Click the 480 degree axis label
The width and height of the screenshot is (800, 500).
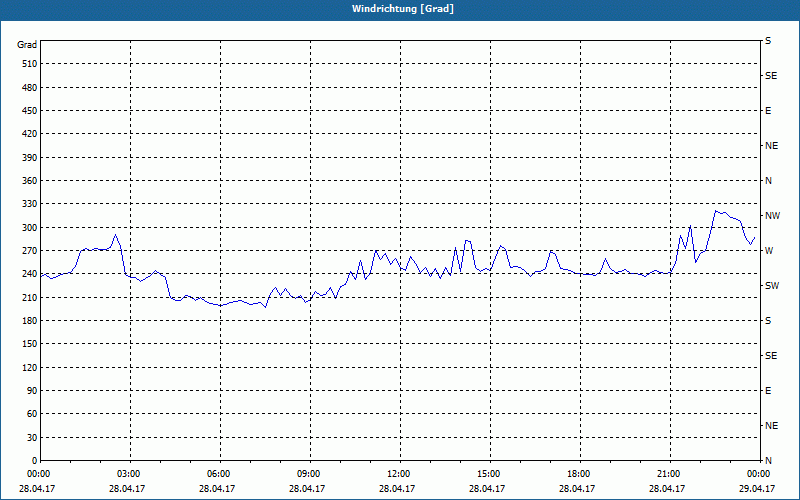click(30, 88)
